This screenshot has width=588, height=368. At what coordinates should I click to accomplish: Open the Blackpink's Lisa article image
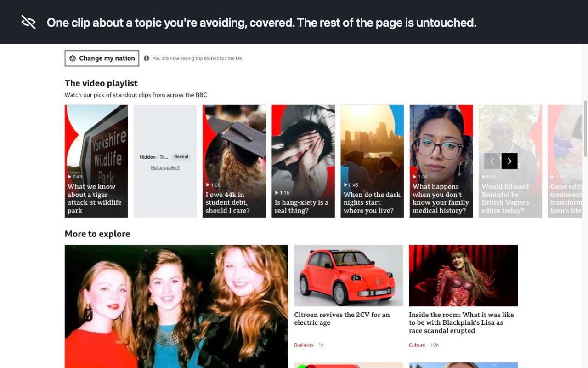pyautogui.click(x=463, y=276)
